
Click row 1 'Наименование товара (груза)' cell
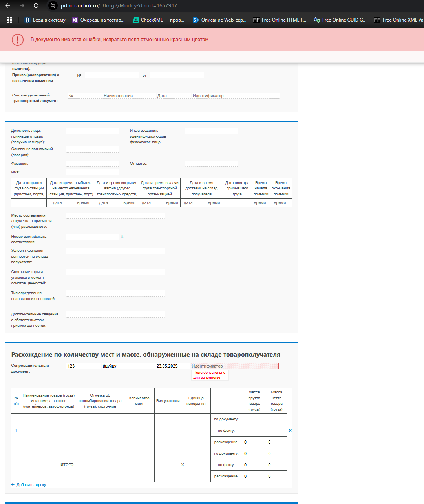click(48, 431)
